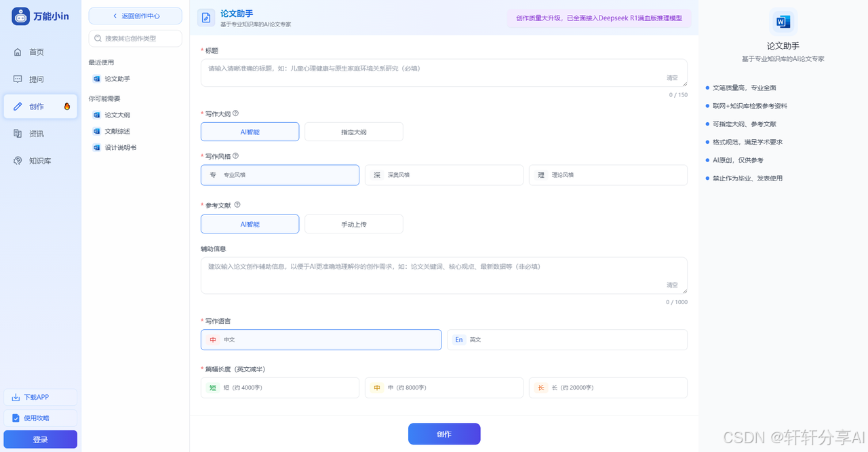
Task: Click the 万能小in robot logo icon
Action: 20,16
